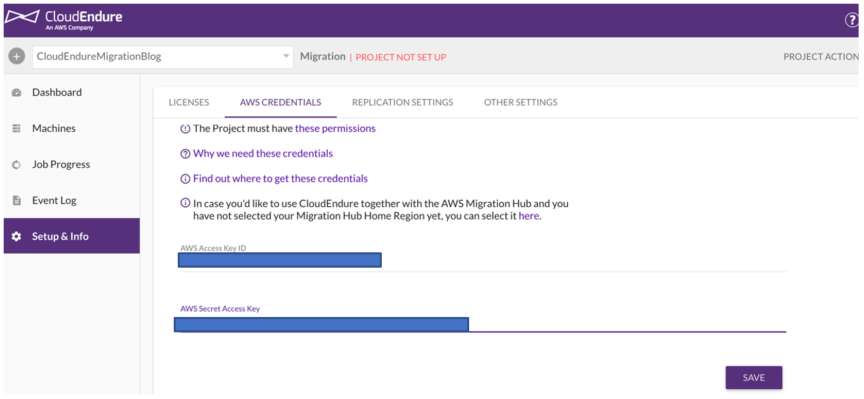This screenshot has height=399, width=864.
Task: Focus the AWS Access Key ID field
Action: (x=483, y=260)
